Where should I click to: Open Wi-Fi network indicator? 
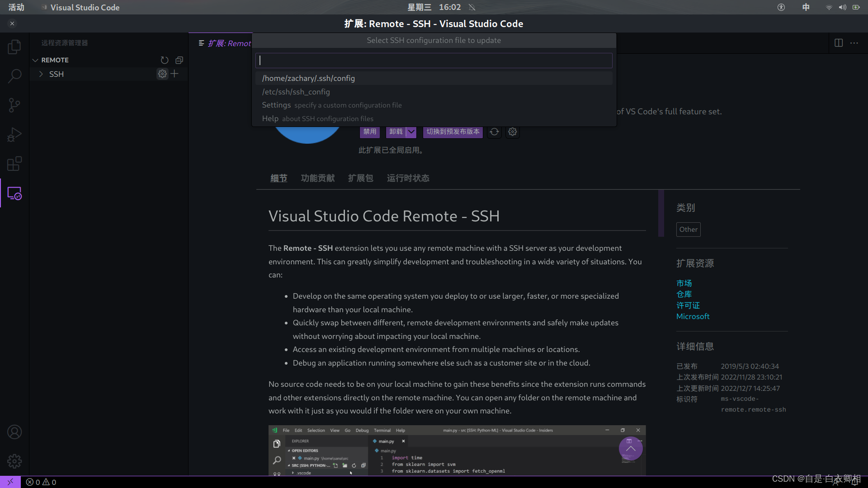(x=829, y=7)
